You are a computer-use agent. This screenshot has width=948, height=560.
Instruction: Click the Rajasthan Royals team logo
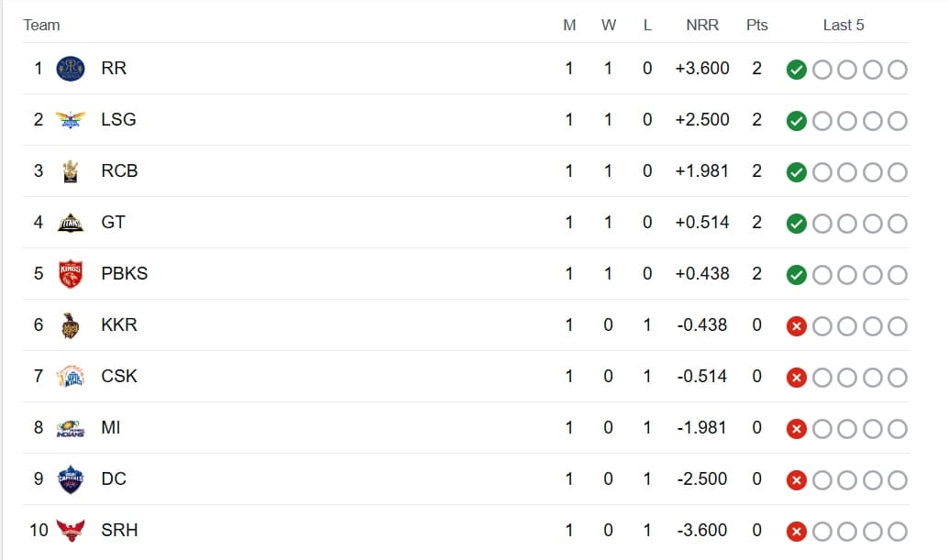coord(70,69)
